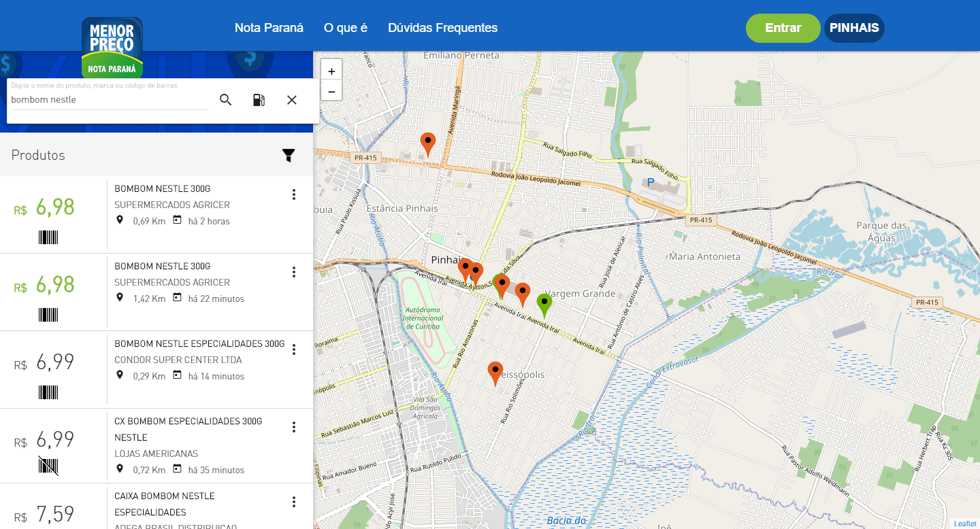Screen dimensions: 980x529
Task: Click the orange map marker at Weissópolis
Action: point(495,372)
